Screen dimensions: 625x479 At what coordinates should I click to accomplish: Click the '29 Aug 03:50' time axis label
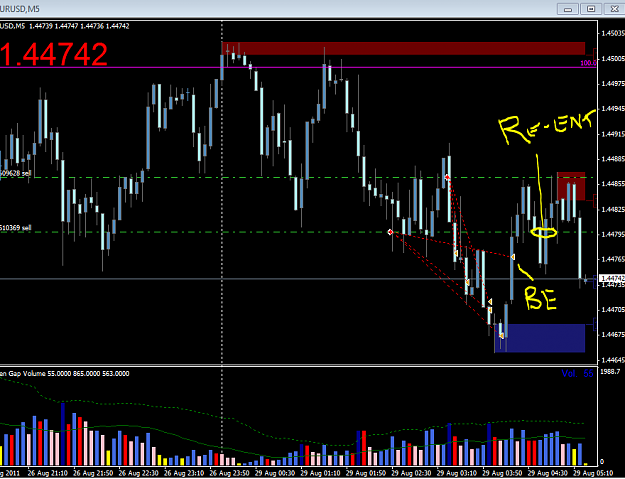coord(502,473)
